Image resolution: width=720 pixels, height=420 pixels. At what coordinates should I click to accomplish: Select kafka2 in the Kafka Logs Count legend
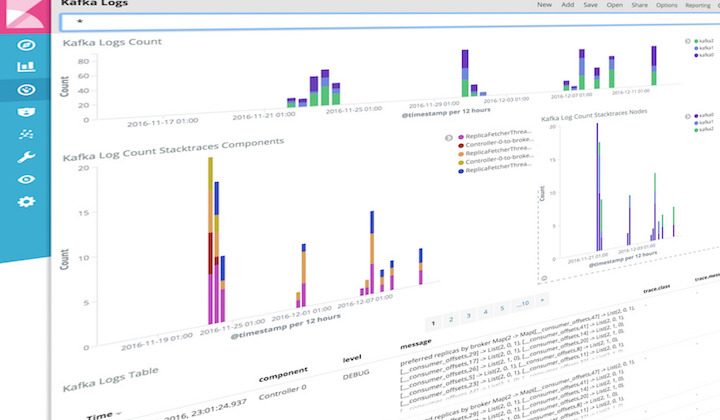pos(704,41)
